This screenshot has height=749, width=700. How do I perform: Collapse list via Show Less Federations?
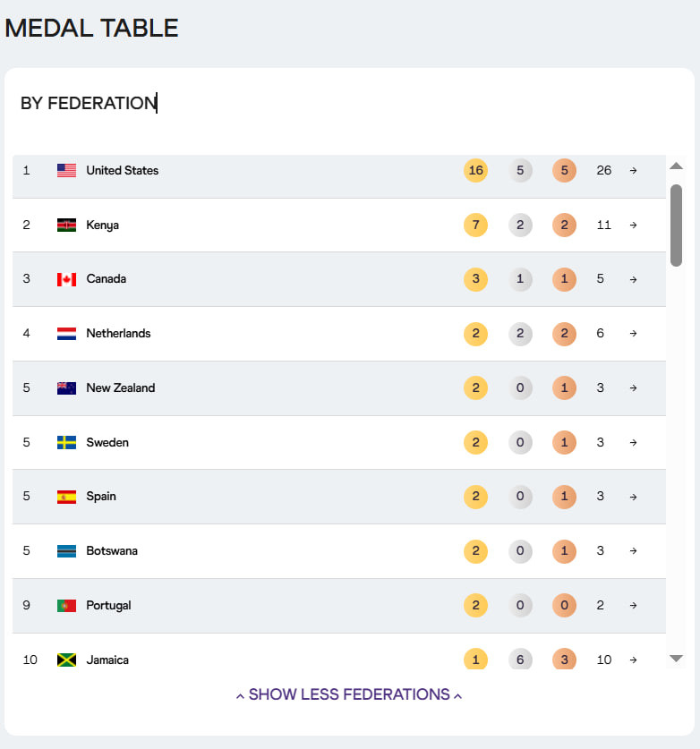click(x=349, y=694)
